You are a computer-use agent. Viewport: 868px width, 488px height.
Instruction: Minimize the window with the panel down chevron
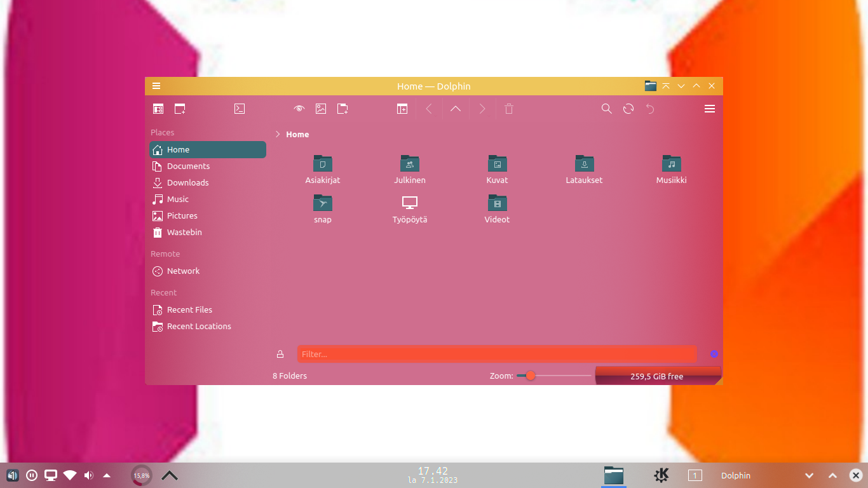[809, 475]
